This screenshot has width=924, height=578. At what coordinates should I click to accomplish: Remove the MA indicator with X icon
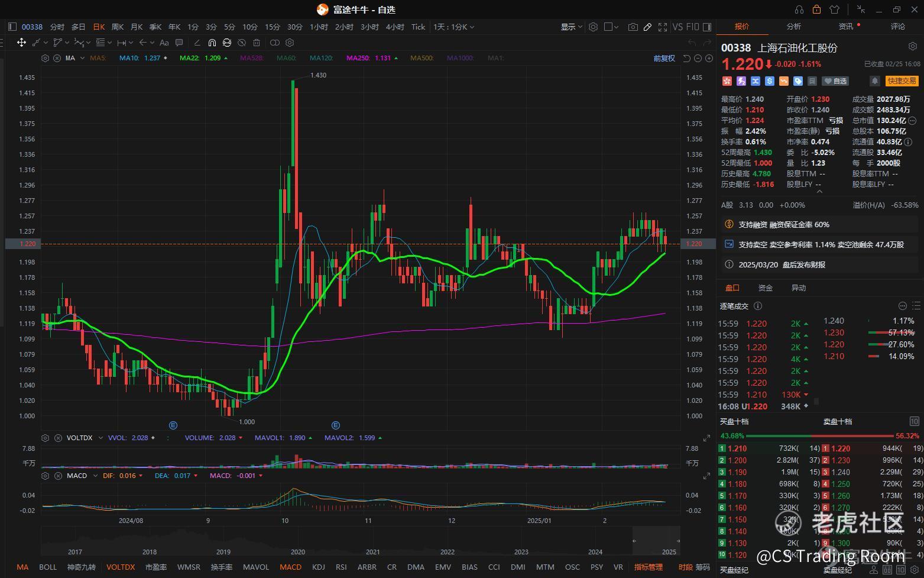(57, 58)
